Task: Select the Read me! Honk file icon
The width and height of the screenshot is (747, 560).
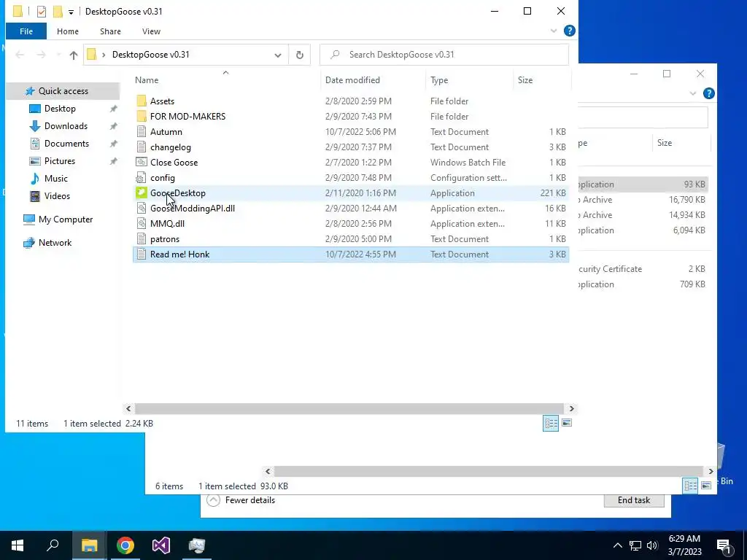Action: tap(141, 254)
